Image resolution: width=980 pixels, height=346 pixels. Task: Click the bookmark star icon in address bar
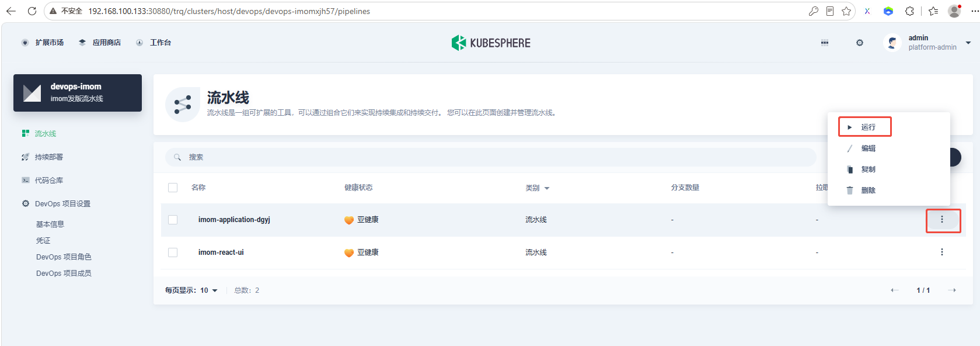click(x=846, y=11)
